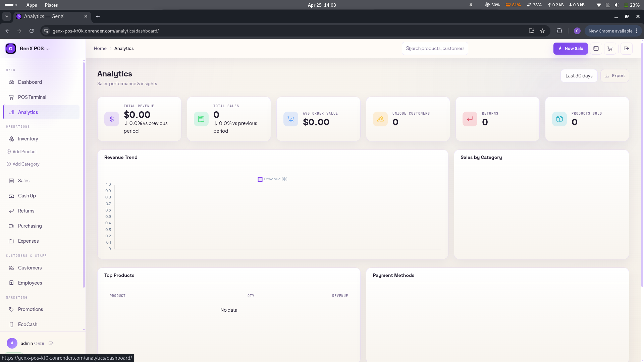Click the Total Revenue dollar icon

(112, 119)
